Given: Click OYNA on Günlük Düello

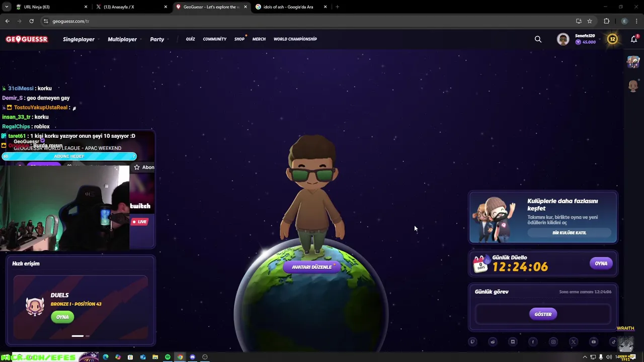Looking at the screenshot, I should (x=601, y=263).
